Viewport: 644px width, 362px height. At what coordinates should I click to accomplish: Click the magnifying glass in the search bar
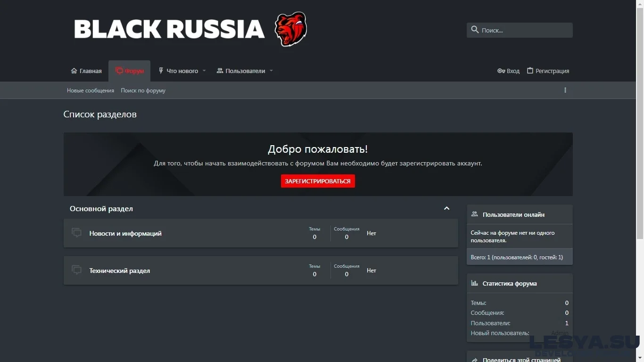coord(475,30)
